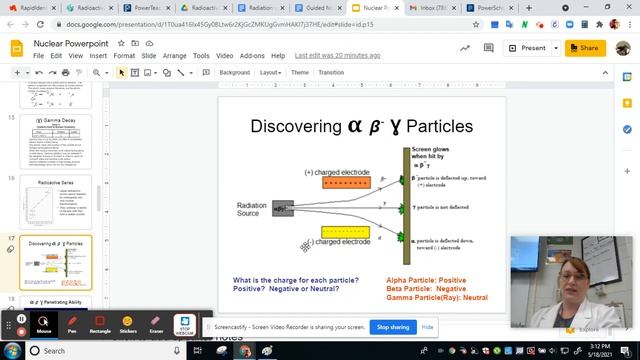
Task: Open the Layout dropdown
Action: pos(270,72)
